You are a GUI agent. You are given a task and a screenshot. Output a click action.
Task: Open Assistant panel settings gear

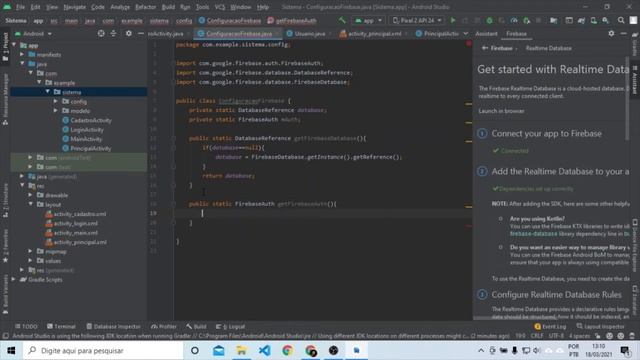point(611,33)
